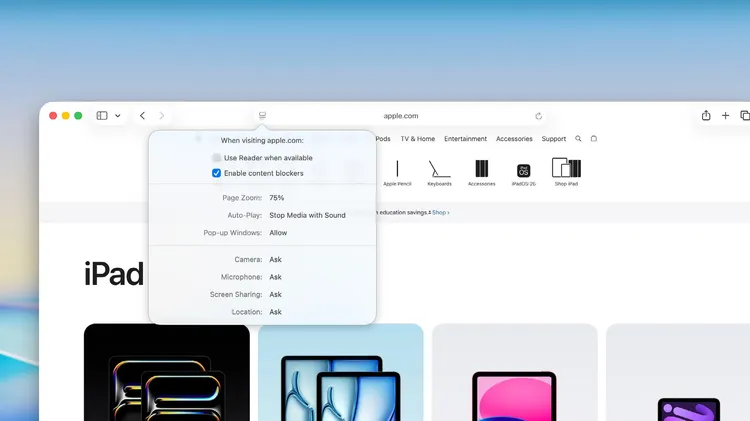Viewport: 750px width, 421px height.
Task: Show the tab overview icon
Action: [745, 116]
